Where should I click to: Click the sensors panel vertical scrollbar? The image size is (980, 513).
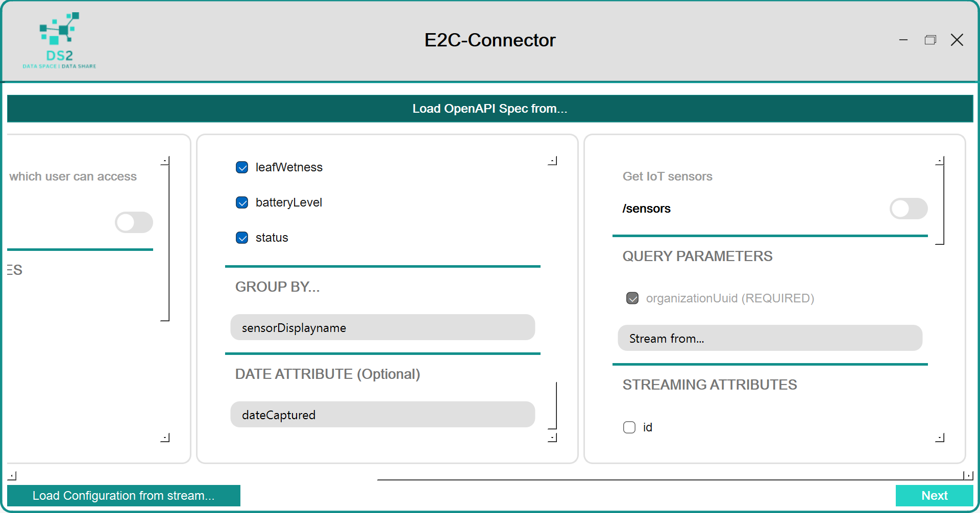tap(944, 204)
